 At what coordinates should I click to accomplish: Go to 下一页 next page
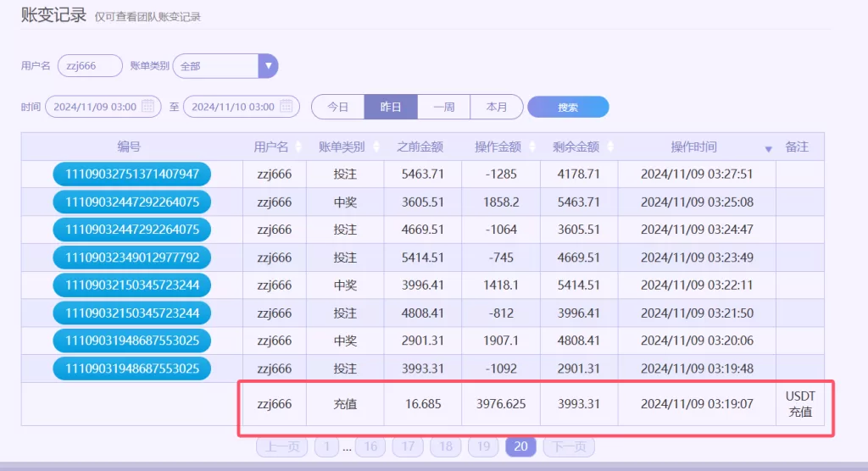569,446
